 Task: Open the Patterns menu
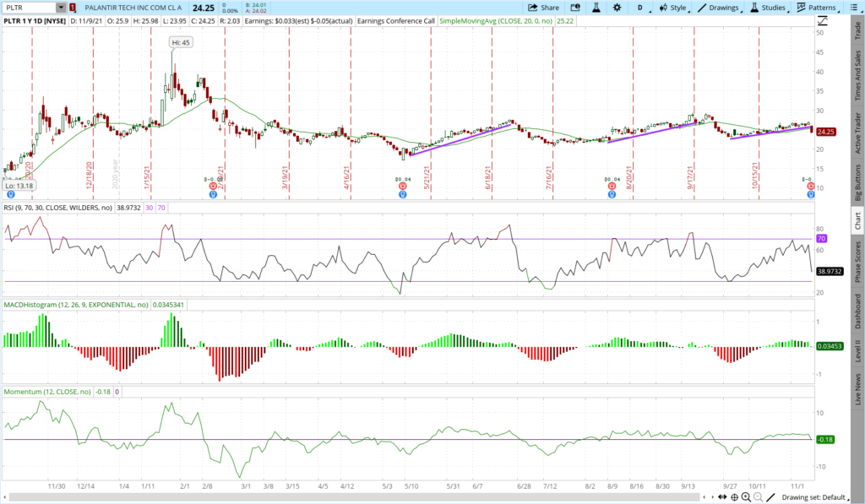pos(815,7)
